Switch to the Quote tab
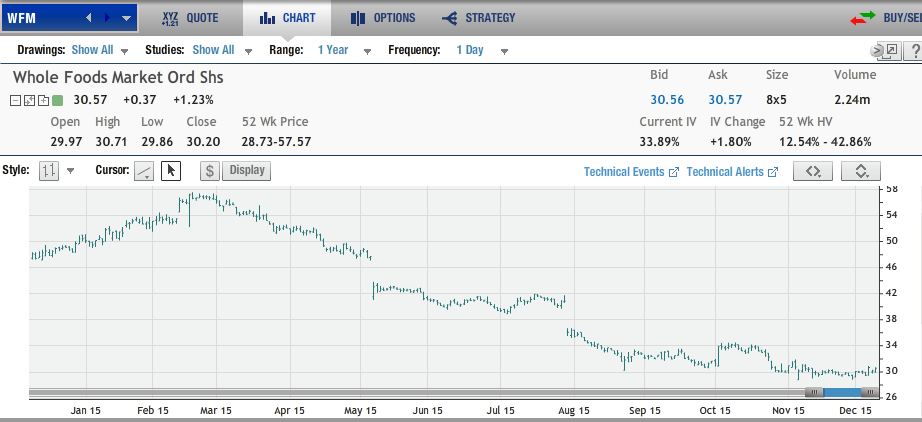Viewport: 922px width, 422px height. point(192,18)
